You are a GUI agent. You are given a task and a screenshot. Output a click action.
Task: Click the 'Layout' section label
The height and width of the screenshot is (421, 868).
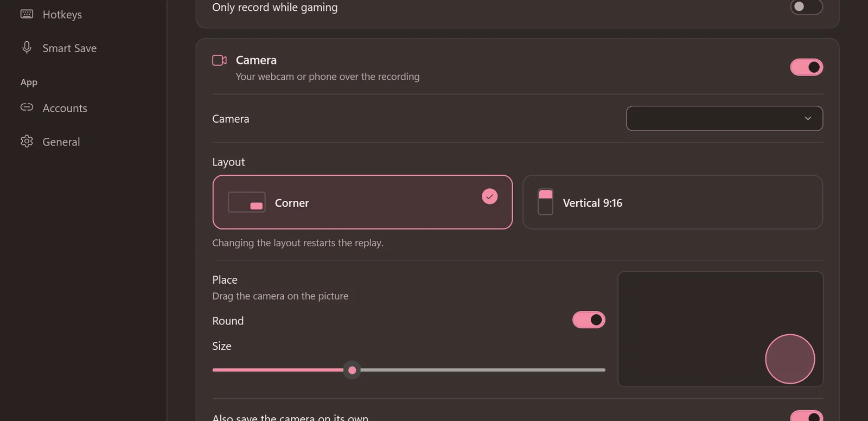pyautogui.click(x=228, y=162)
